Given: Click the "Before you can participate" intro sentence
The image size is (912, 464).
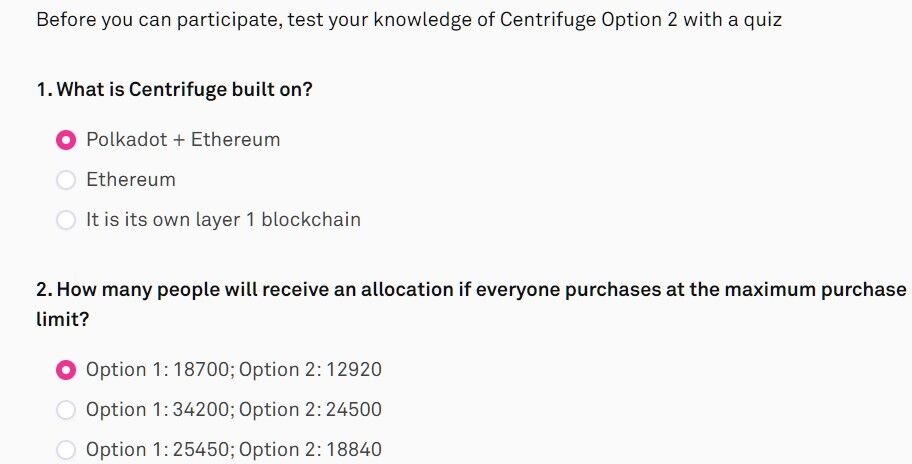Looking at the screenshot, I should coord(408,20).
